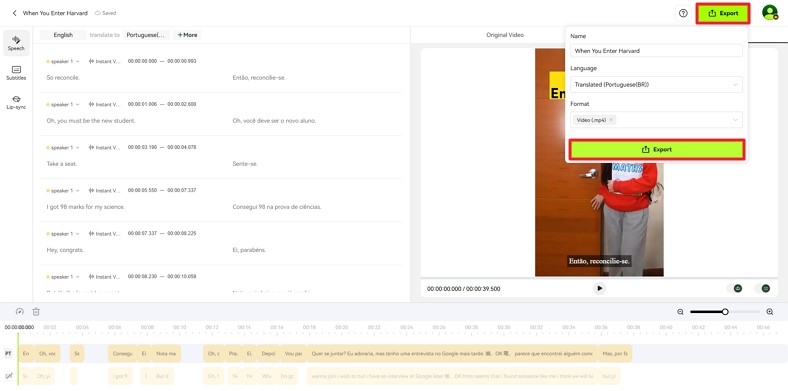Screen dimensions: 788x391
Task: Open the Speech panel in sidebar
Action: click(16, 43)
